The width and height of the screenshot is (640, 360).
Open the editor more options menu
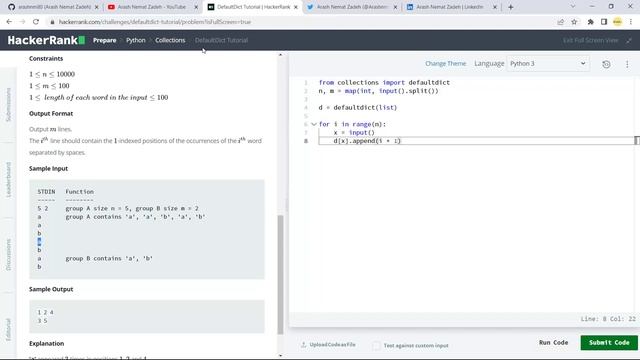coord(627,64)
